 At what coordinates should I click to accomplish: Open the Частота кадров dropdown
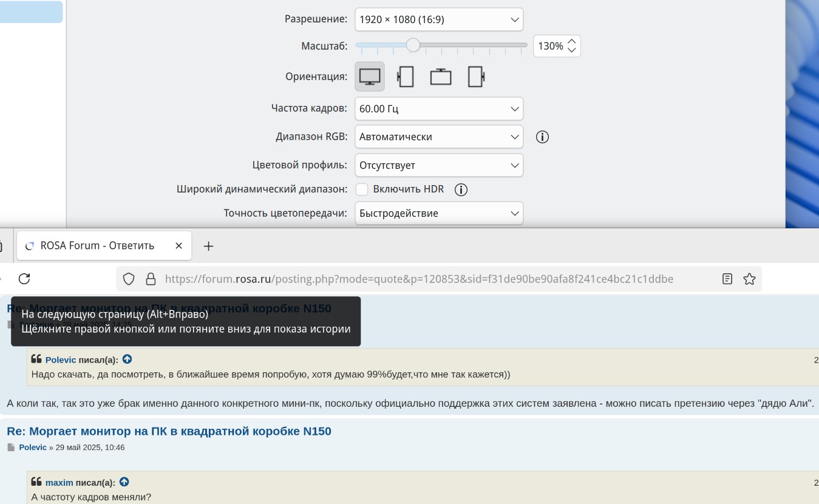(x=439, y=109)
